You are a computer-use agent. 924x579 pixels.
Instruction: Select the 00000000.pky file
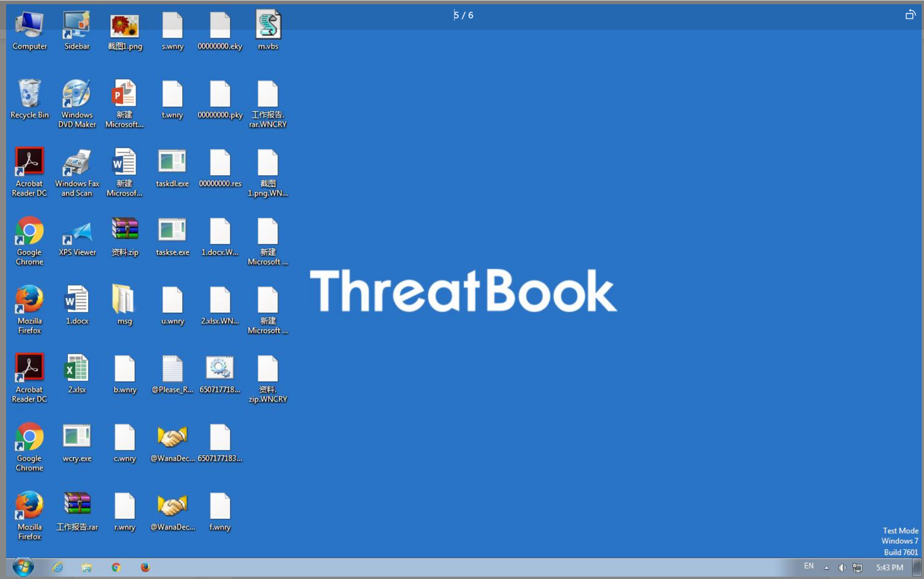(x=220, y=99)
